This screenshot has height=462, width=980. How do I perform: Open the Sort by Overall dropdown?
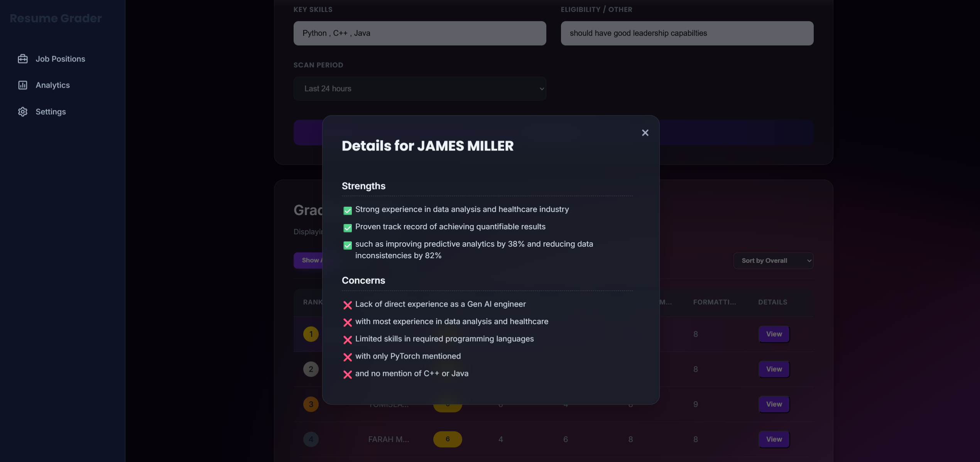(773, 261)
